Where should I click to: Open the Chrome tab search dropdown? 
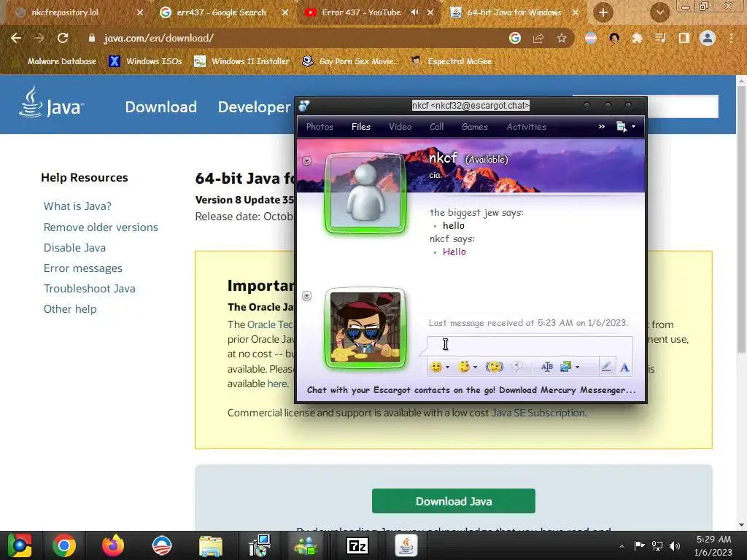(x=659, y=12)
